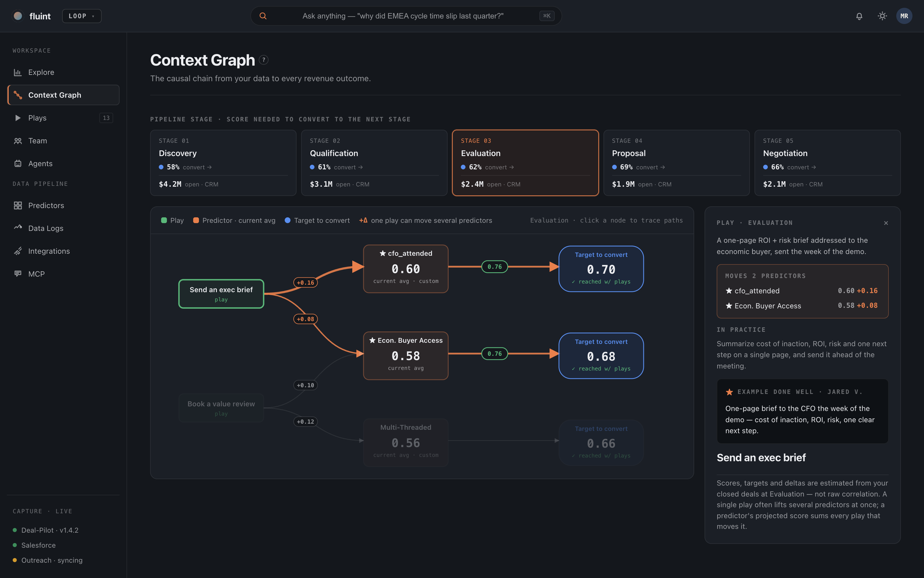Click the green Play legend swatch
924x578 pixels.
click(164, 220)
